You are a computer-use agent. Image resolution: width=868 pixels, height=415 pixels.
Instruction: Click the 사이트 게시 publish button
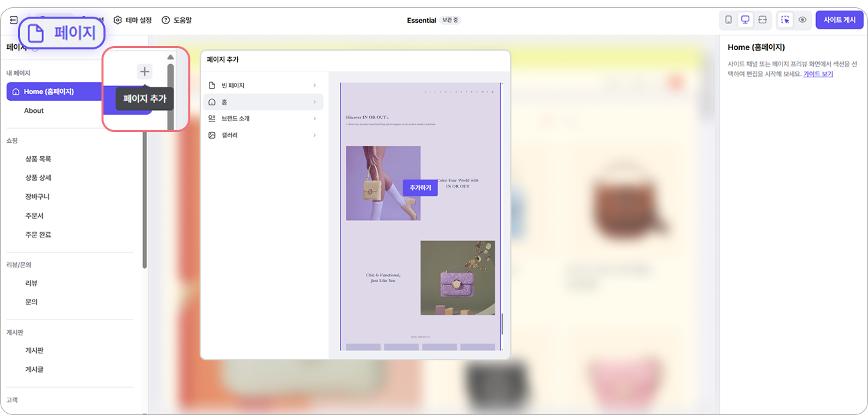pos(839,20)
